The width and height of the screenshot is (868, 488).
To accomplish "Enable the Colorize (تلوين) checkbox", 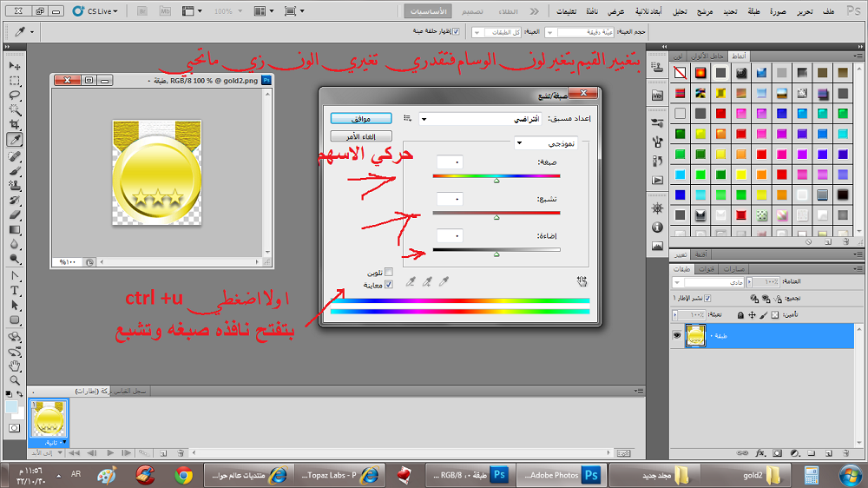I will coord(388,273).
